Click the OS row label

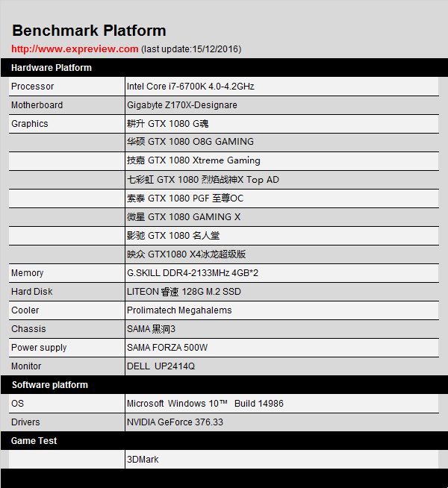click(17, 404)
